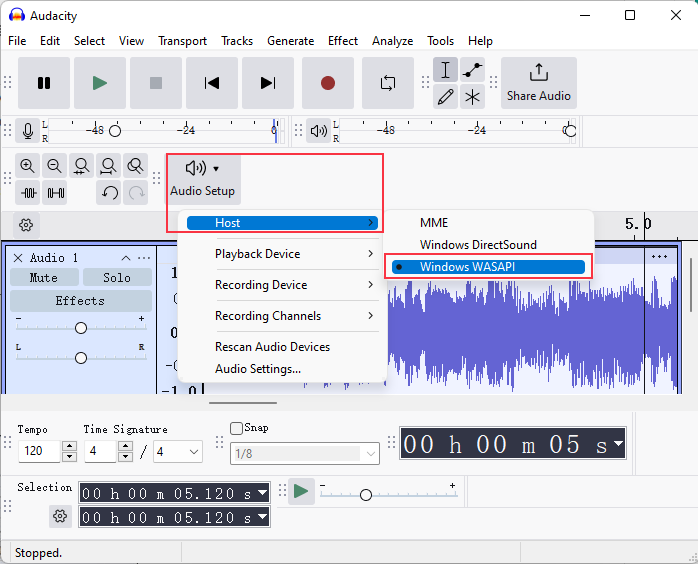Click the Zoom Out magnifier icon

55,166
